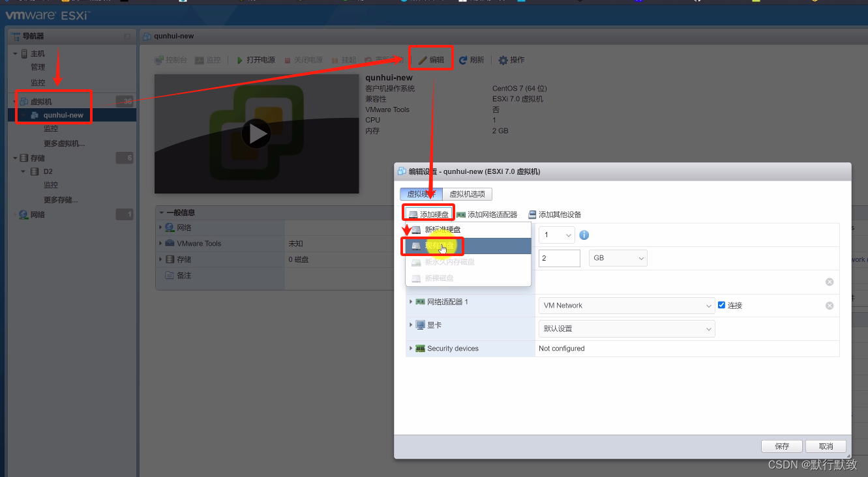The height and width of the screenshot is (477, 868).
Task: Open 更多存储... link
Action: pos(61,200)
